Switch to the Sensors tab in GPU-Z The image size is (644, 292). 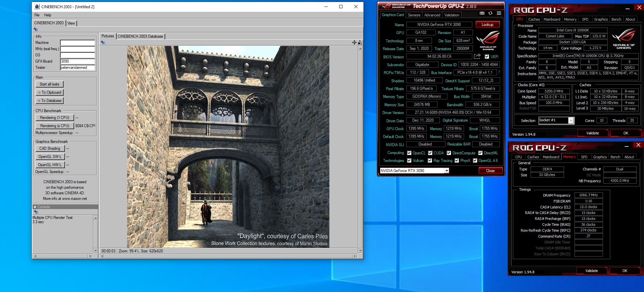414,15
